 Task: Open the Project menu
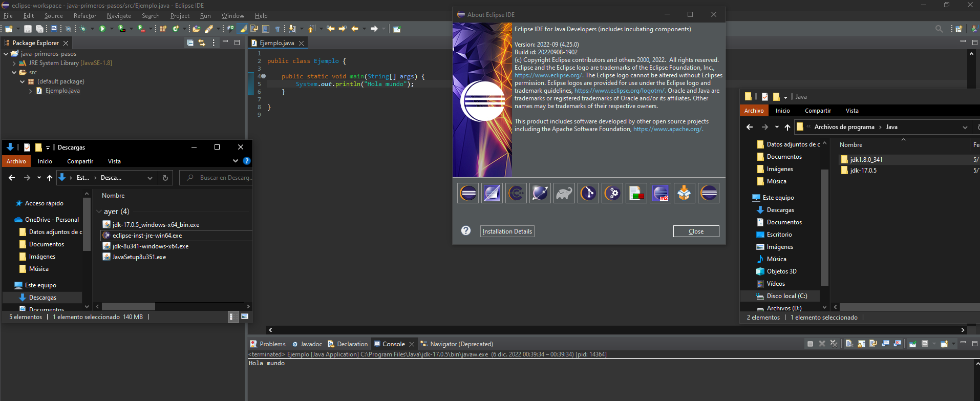tap(180, 16)
